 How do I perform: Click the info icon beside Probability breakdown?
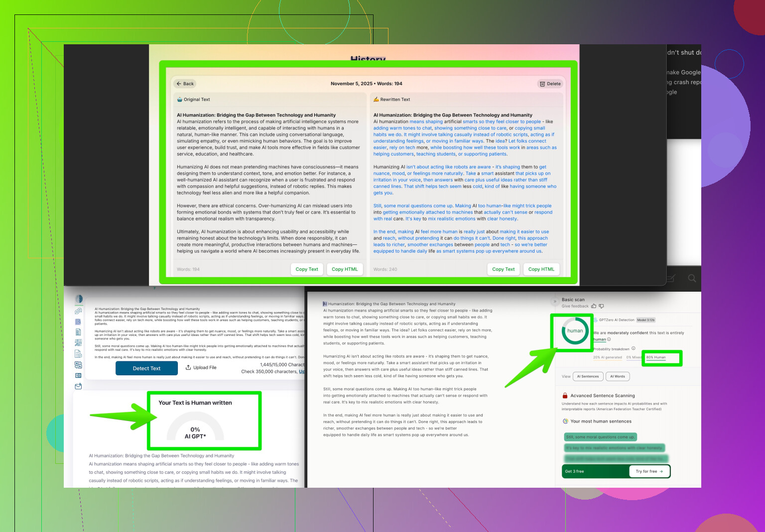pos(634,349)
